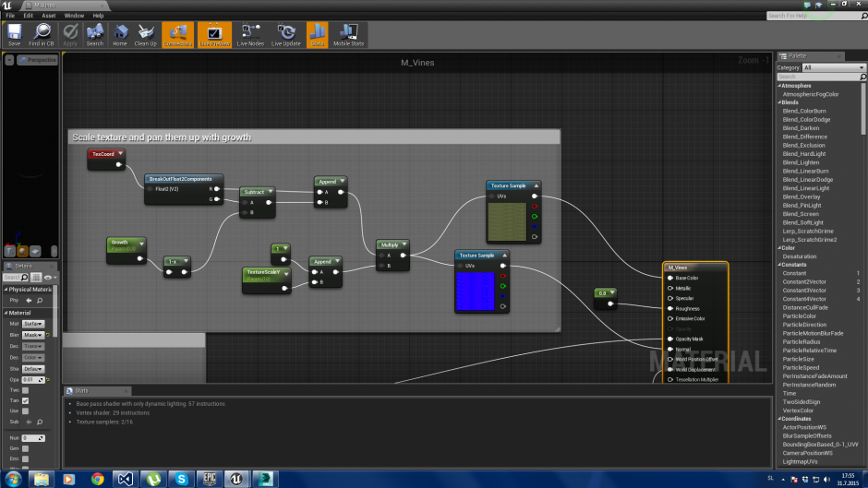Open the Material Domain Surface dropdown

click(33, 324)
